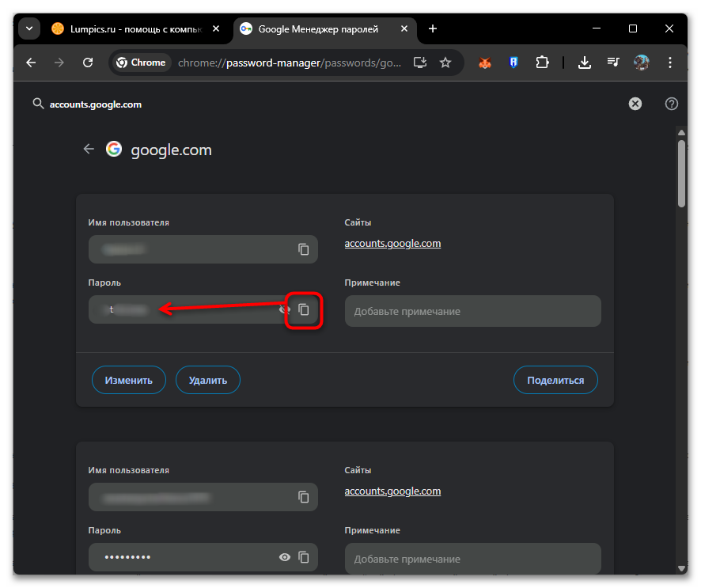Open a new tab with plus button

(x=433, y=28)
